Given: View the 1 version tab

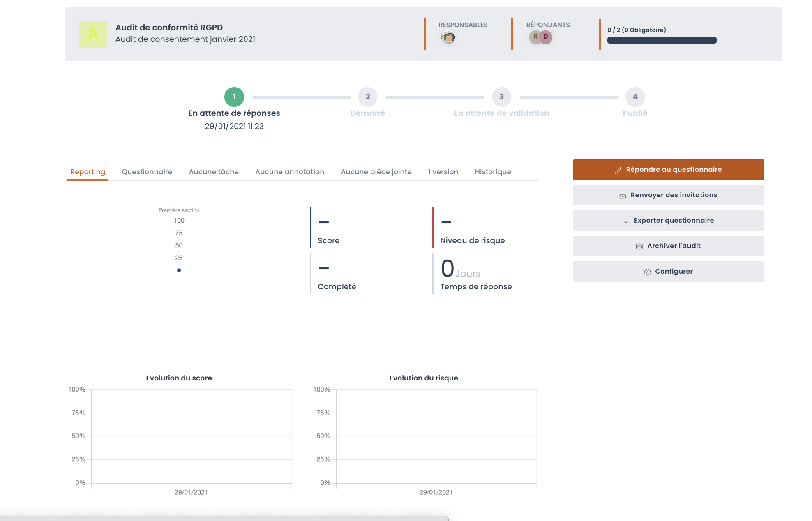Looking at the screenshot, I should (443, 172).
